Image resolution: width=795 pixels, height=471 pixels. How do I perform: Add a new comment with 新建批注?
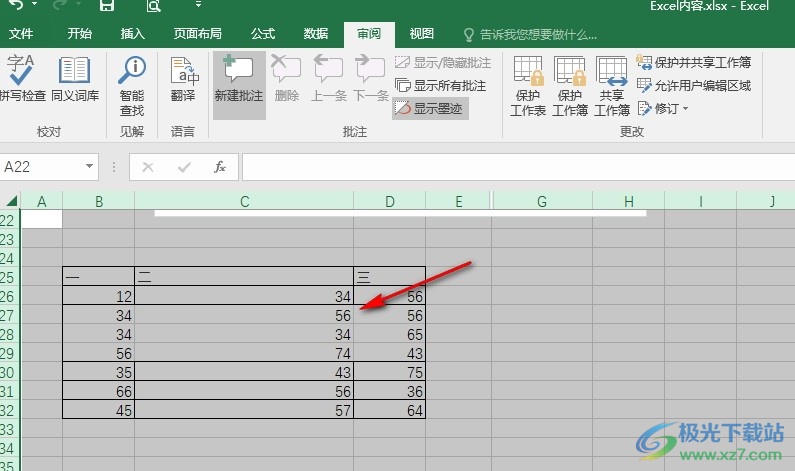coord(239,78)
